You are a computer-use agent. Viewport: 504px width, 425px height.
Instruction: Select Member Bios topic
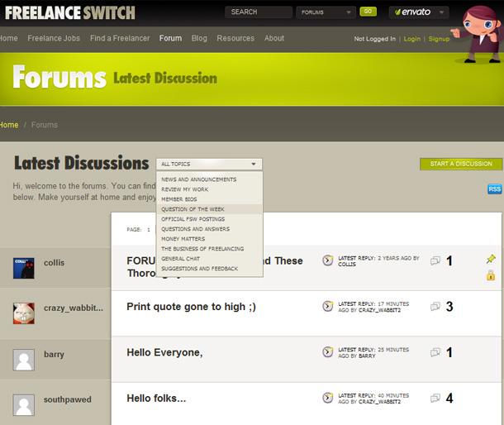pos(179,199)
